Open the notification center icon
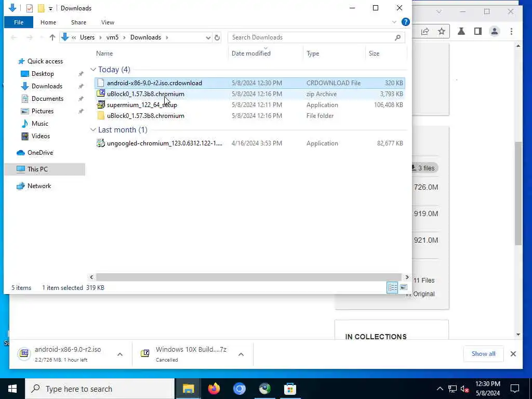 coord(515,389)
